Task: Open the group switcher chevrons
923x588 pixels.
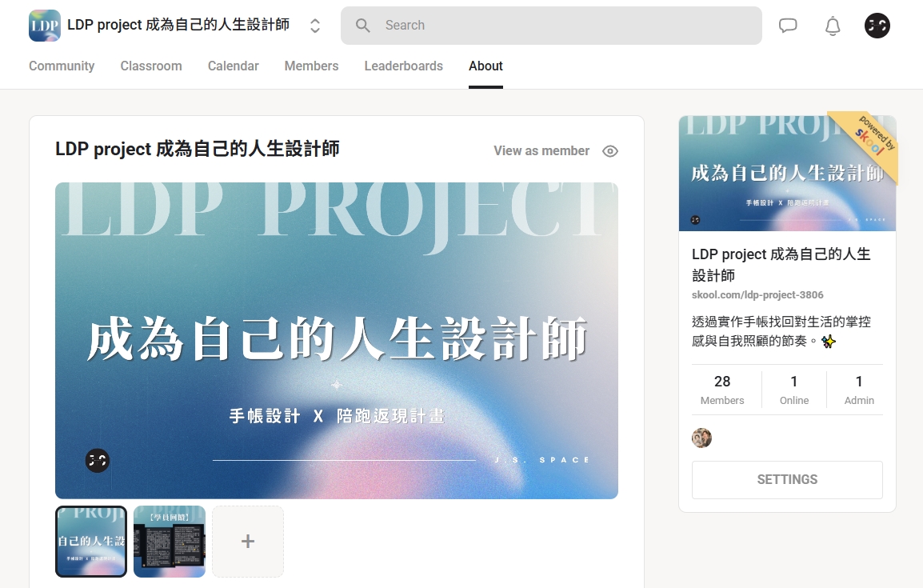Action: pos(315,26)
